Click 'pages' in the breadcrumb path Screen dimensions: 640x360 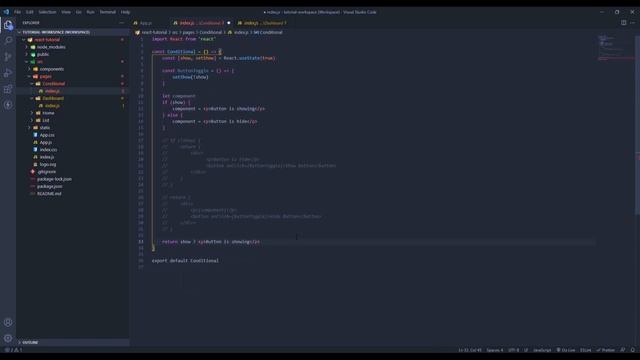click(188, 32)
